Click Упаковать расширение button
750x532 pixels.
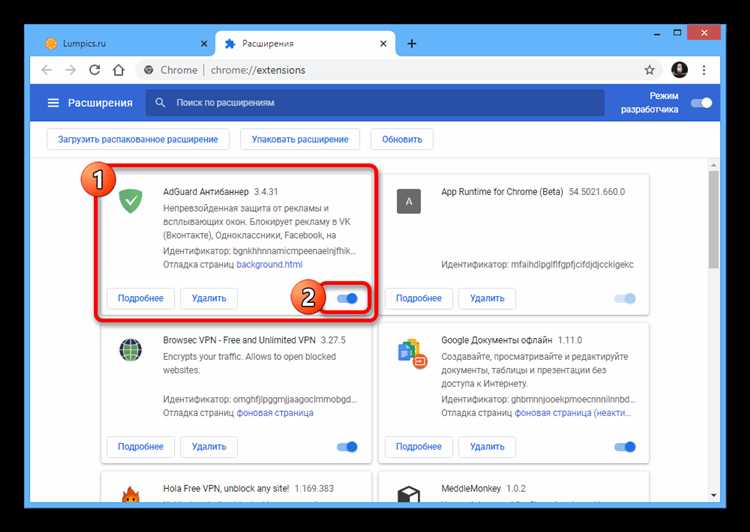coord(300,139)
